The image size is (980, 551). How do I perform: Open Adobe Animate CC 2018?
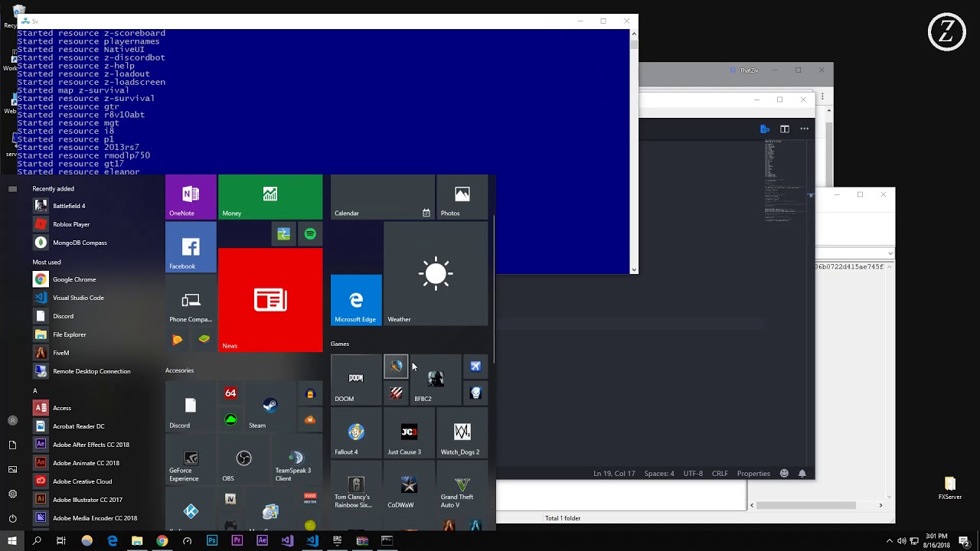coord(96,463)
